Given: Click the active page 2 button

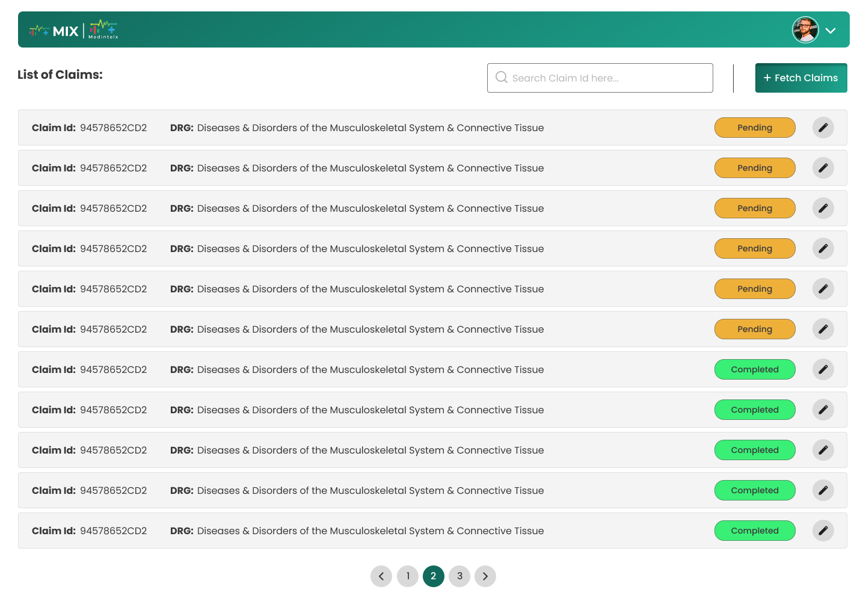Looking at the screenshot, I should (x=434, y=576).
